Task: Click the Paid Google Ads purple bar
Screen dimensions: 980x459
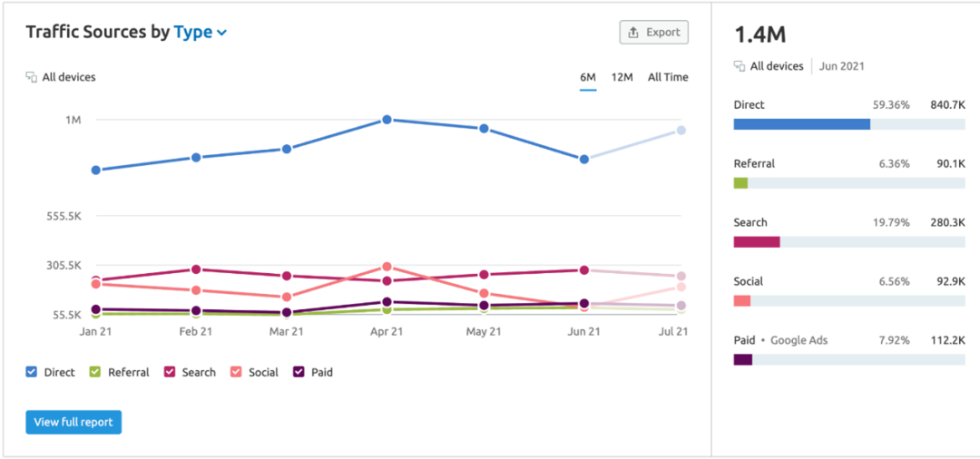Action: tap(743, 360)
